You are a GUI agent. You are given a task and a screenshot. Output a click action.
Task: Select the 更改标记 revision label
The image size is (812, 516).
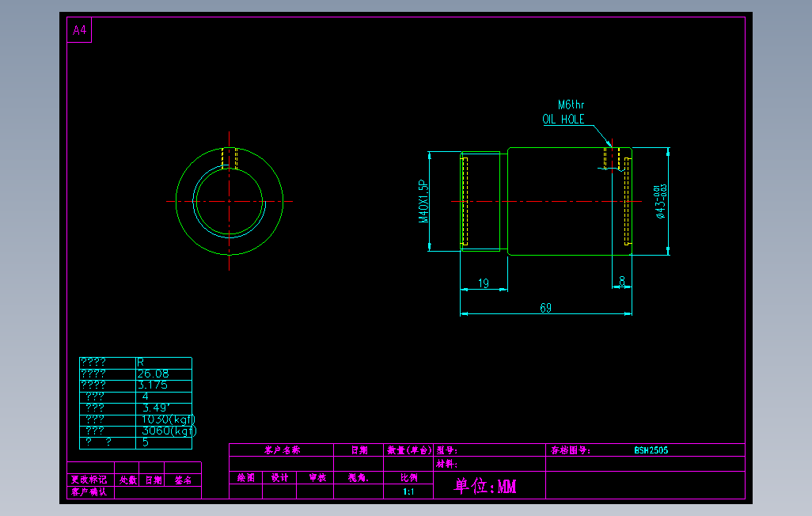[x=89, y=480]
